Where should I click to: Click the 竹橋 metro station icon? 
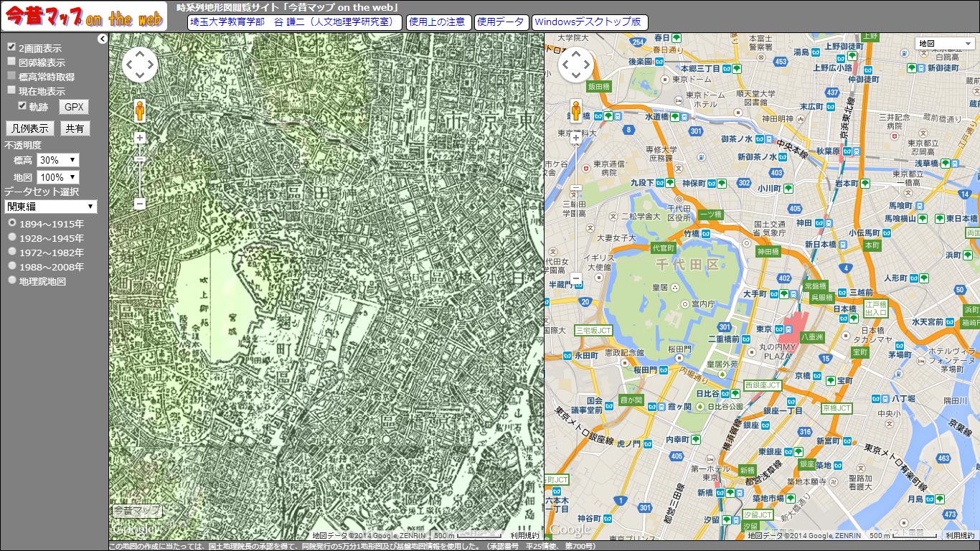pyautogui.click(x=707, y=233)
